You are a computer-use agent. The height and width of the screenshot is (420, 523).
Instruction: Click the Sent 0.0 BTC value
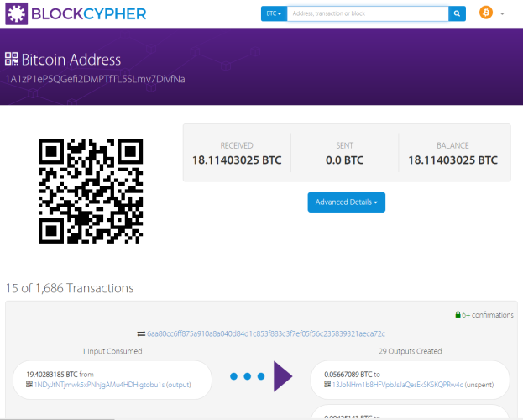[344, 160]
